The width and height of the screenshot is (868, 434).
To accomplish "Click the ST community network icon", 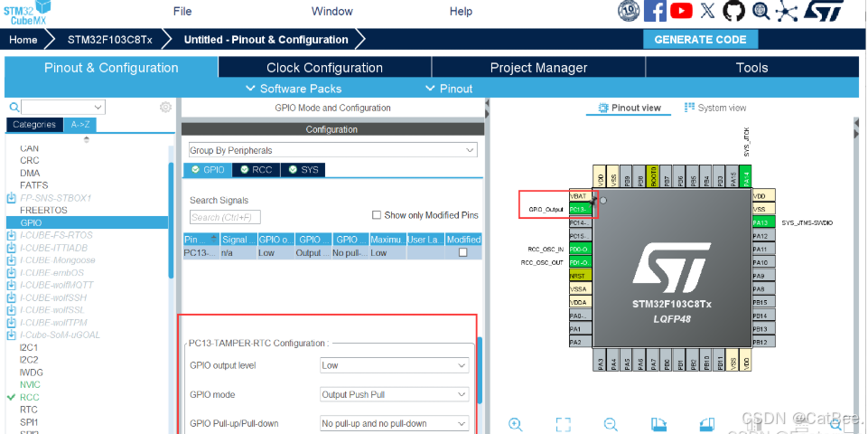I will click(x=786, y=11).
